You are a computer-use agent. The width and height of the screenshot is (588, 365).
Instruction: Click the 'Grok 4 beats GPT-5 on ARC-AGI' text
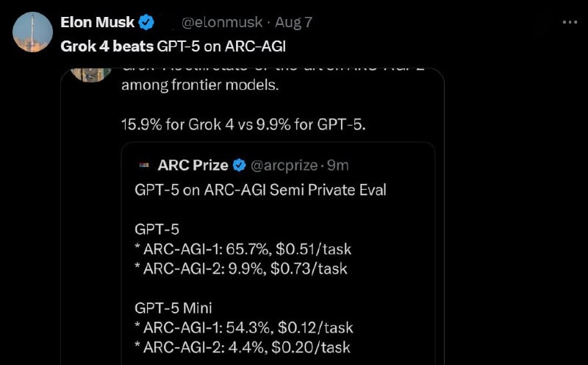pos(172,46)
